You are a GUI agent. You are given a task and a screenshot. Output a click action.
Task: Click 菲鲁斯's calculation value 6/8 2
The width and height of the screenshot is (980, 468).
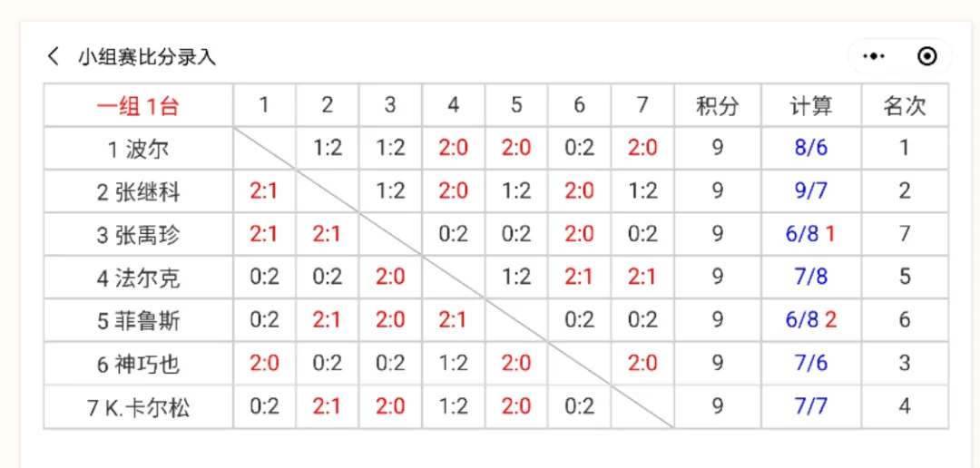[811, 320]
